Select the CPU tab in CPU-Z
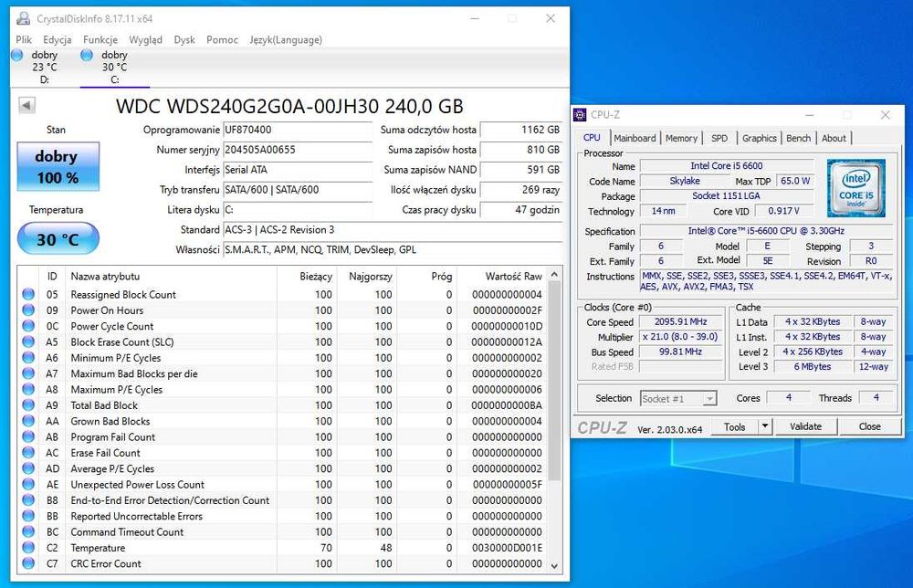The width and height of the screenshot is (913, 588). (x=592, y=137)
